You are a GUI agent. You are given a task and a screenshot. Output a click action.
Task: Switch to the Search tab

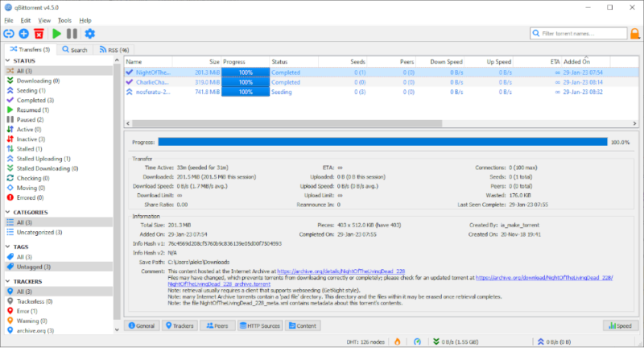(x=75, y=50)
